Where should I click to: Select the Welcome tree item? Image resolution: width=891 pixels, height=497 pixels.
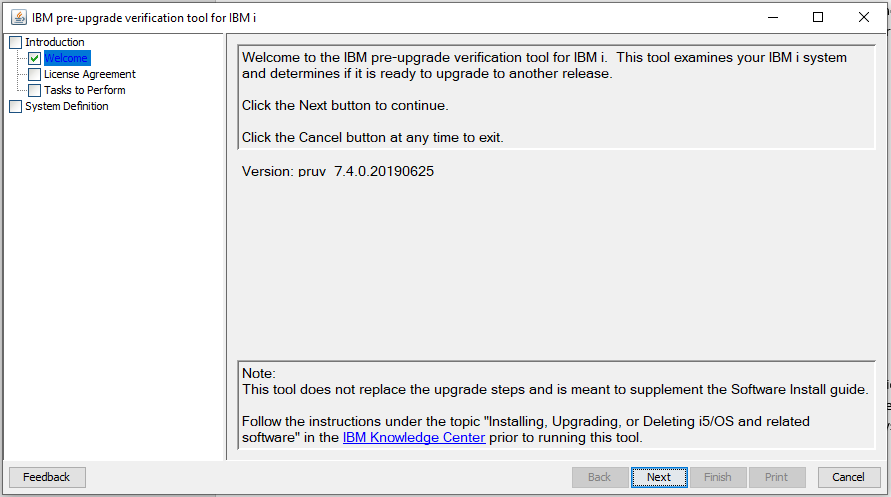[x=66, y=58]
